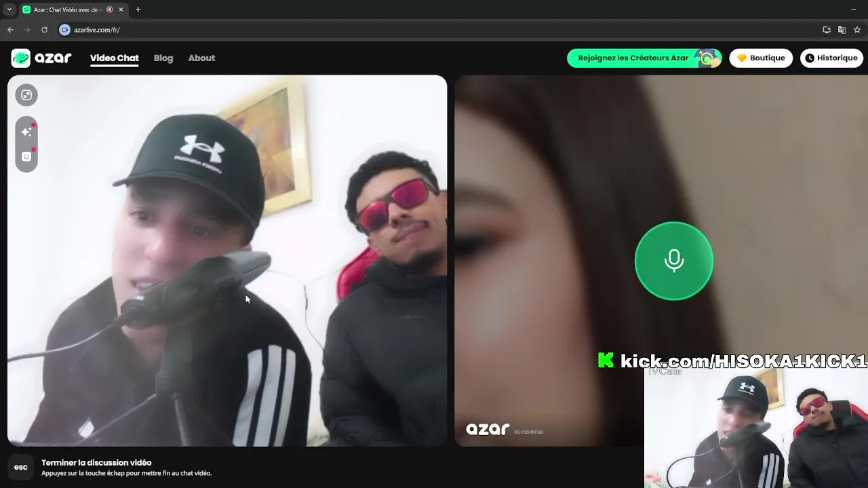Open the Boutique shop
The width and height of the screenshot is (868, 488).
761,58
